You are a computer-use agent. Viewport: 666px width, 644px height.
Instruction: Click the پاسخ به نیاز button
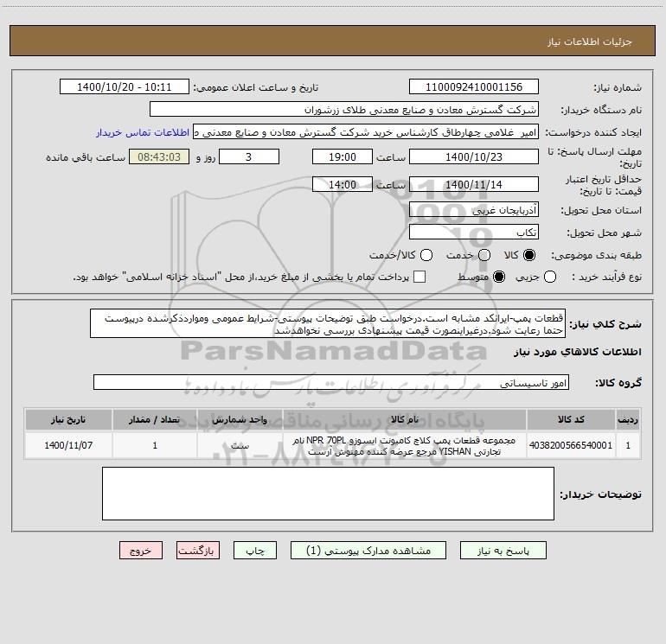click(503, 551)
